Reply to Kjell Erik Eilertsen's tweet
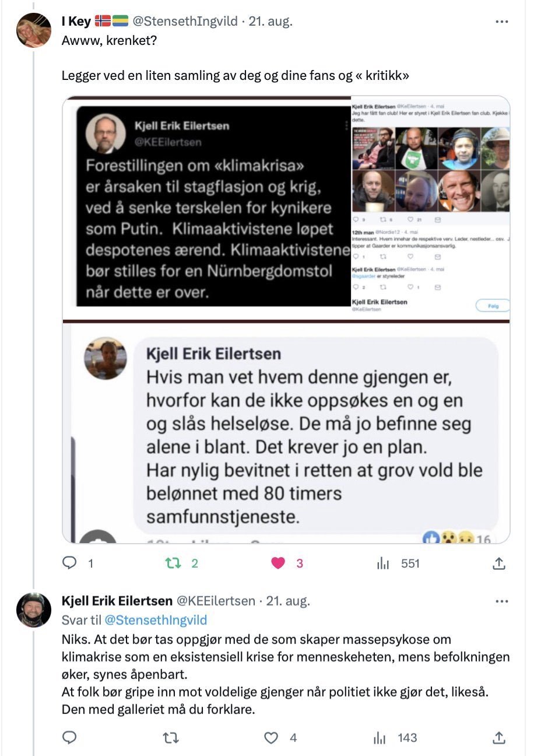The height and width of the screenshot is (756, 548). [70, 738]
